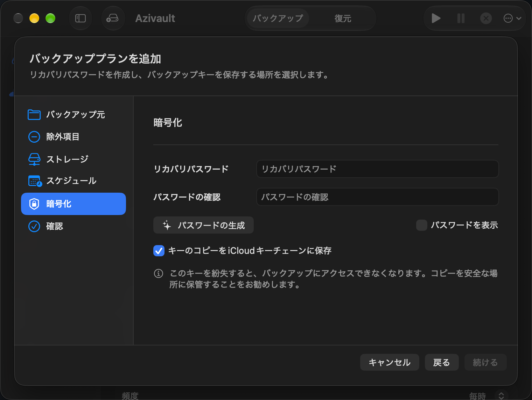Click the info icon beside the key warning
Screen dimensions: 532x400
(159, 273)
